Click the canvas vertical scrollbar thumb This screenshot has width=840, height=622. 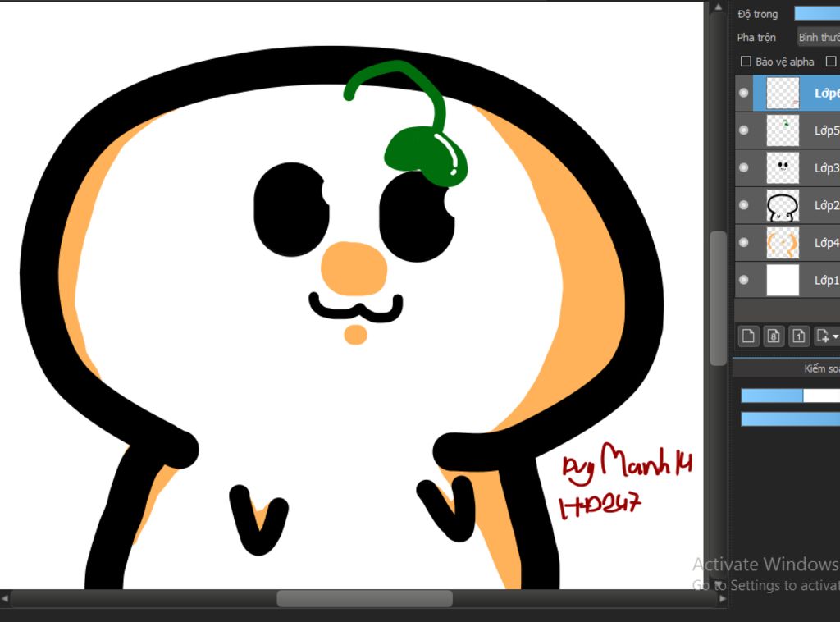point(718,299)
